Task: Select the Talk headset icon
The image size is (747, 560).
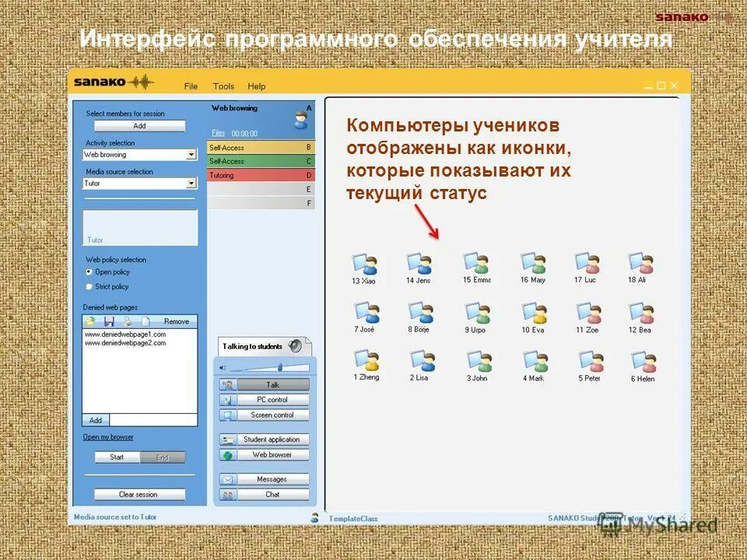Action: tap(228, 384)
